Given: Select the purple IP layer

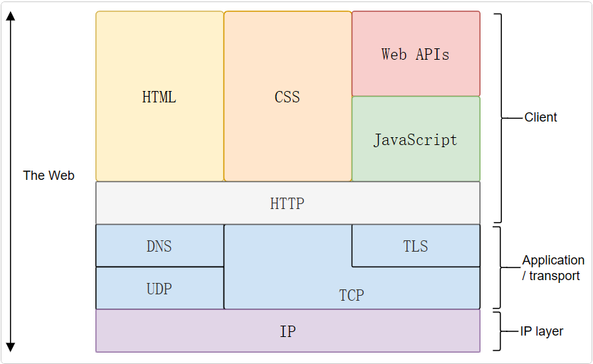Looking at the screenshot, I should click(288, 331).
